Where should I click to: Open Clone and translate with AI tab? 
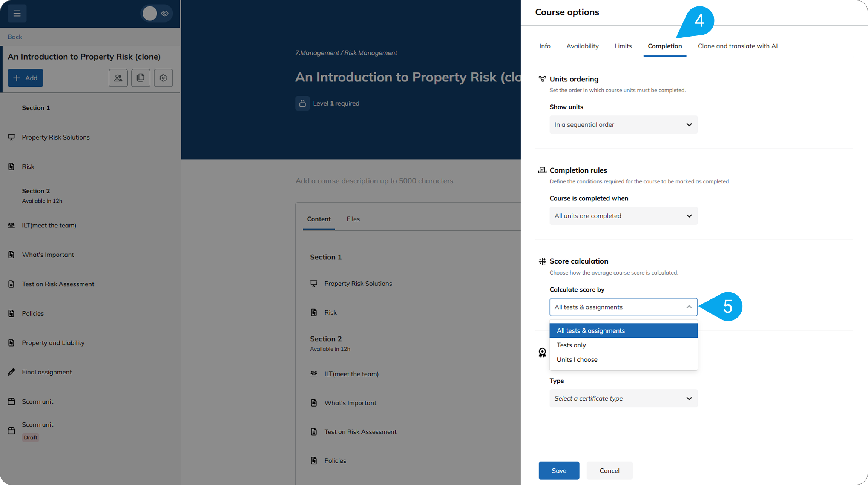click(737, 46)
